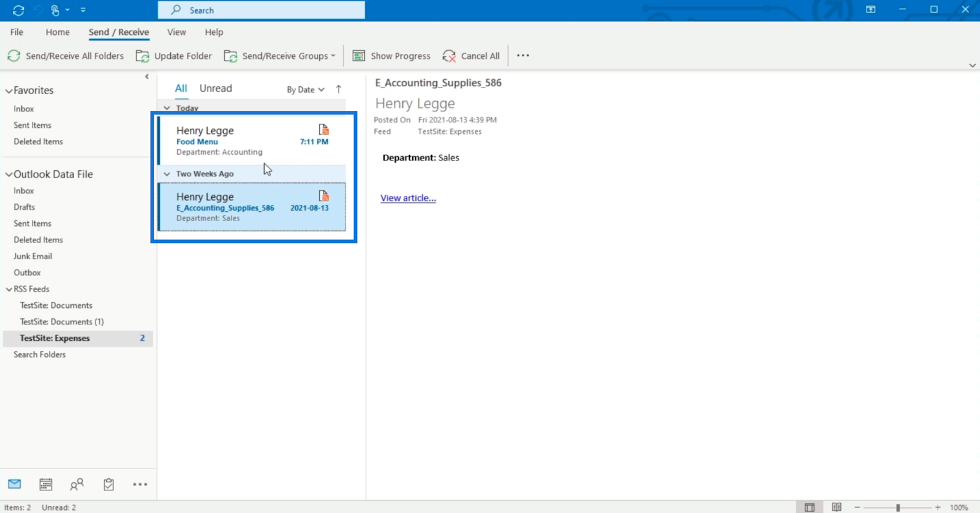
Task: Click RSS item icon on Food Menu message
Action: pos(323,130)
